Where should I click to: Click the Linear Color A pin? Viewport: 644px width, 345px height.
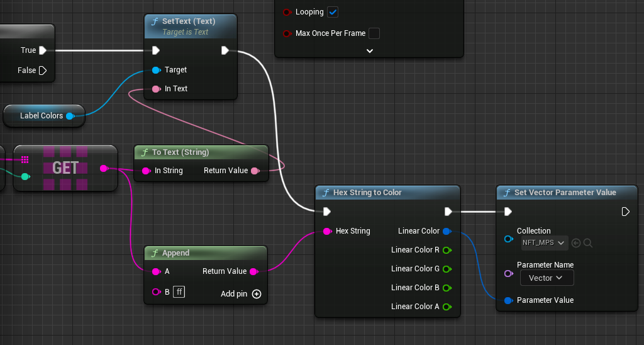tap(447, 307)
